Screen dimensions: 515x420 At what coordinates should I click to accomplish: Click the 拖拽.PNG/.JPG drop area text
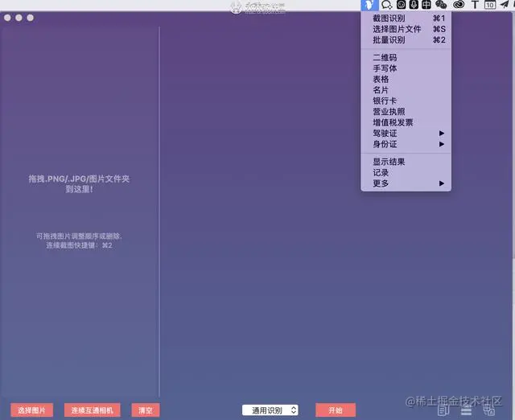pyautogui.click(x=79, y=184)
